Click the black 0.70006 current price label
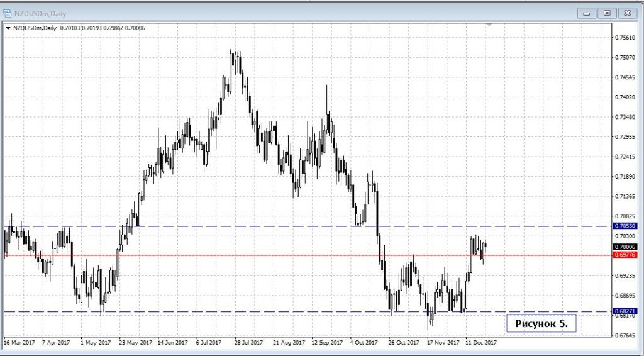Image resolution: width=644 pixels, height=356 pixels. tap(626, 247)
